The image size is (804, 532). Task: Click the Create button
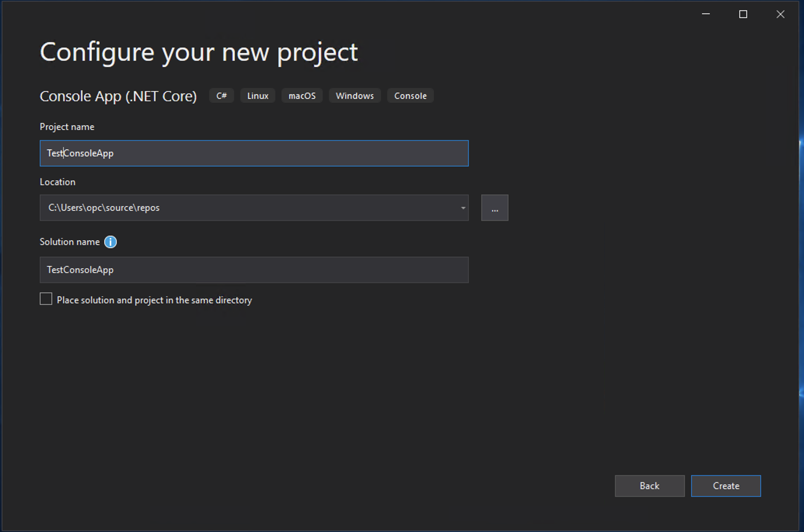pos(725,486)
